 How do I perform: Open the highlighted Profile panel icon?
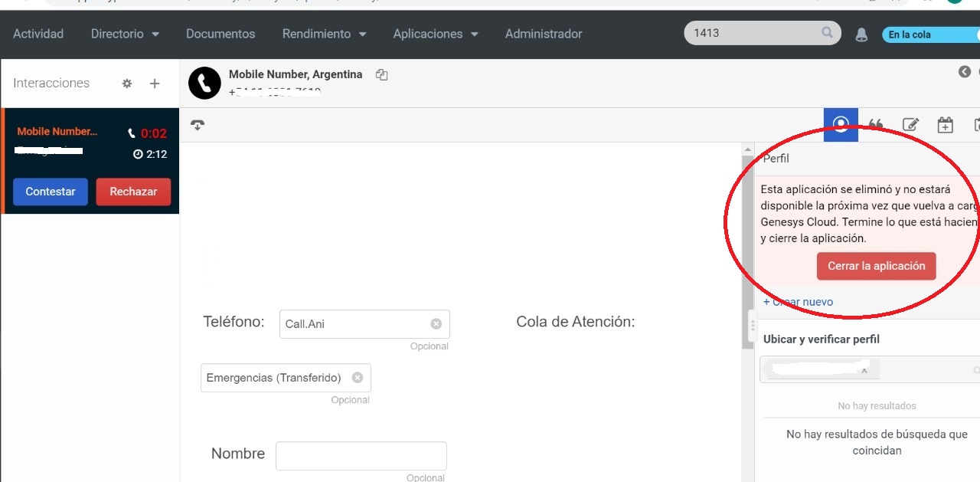[x=841, y=123]
